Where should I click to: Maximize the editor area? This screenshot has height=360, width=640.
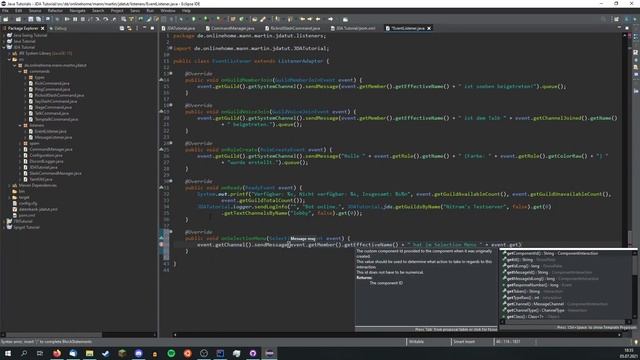click(x=627, y=28)
